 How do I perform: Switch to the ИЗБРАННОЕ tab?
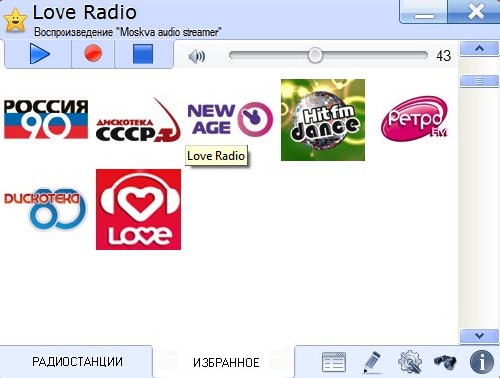(x=226, y=362)
